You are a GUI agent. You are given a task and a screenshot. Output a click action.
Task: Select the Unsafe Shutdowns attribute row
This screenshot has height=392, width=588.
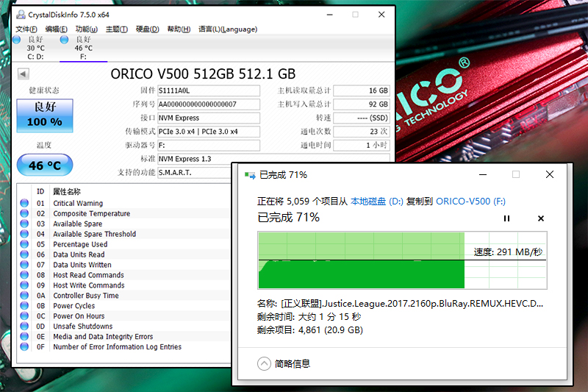click(124, 326)
